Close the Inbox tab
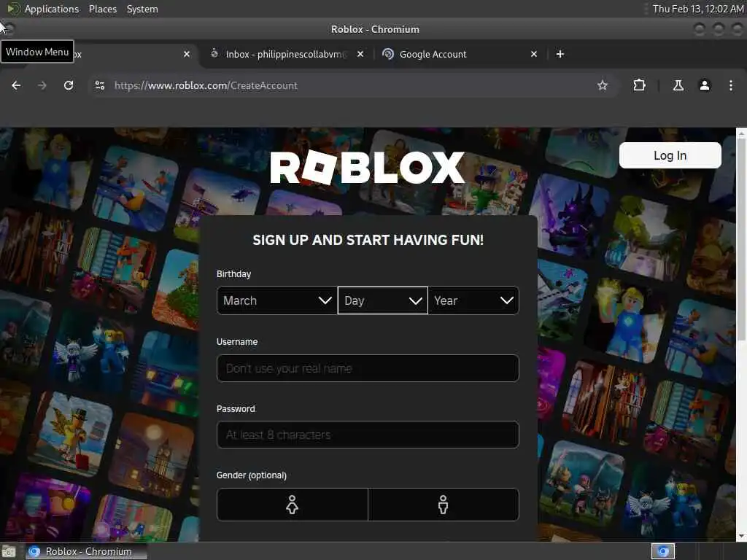Screen dimensions: 747x560 (360, 54)
